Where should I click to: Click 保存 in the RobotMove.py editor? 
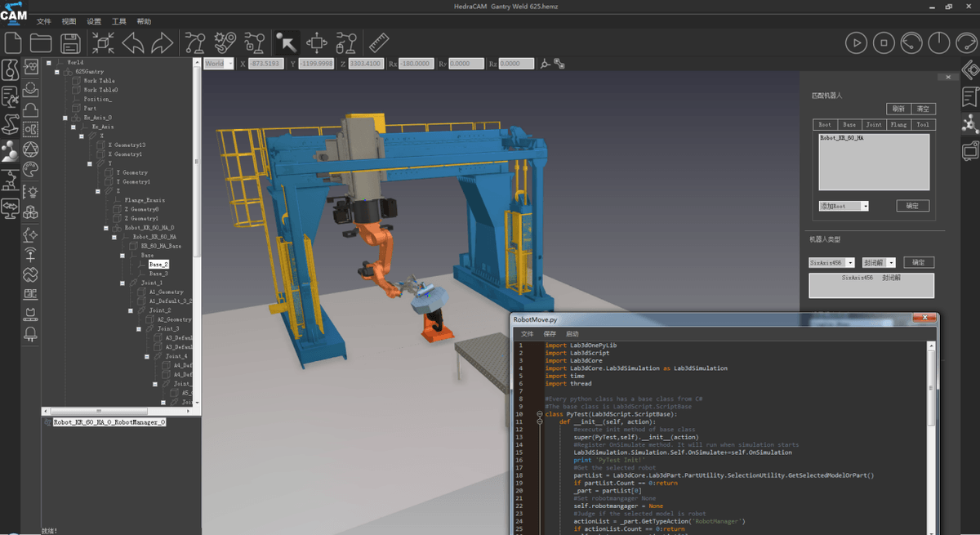click(550, 334)
